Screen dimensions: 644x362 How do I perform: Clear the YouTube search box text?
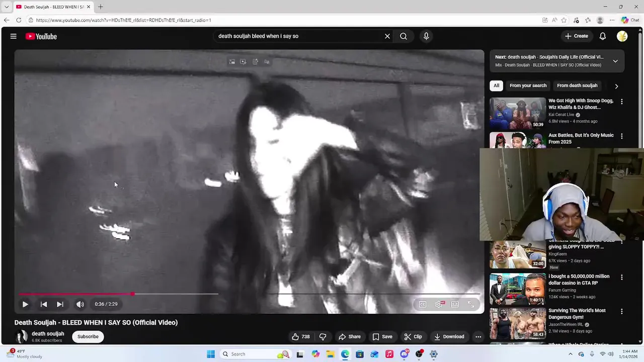pos(387,36)
